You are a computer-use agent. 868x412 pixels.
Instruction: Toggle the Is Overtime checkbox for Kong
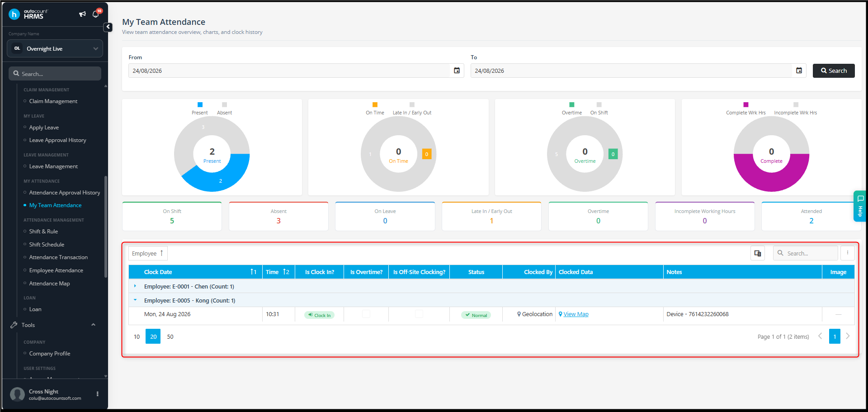pos(366,314)
